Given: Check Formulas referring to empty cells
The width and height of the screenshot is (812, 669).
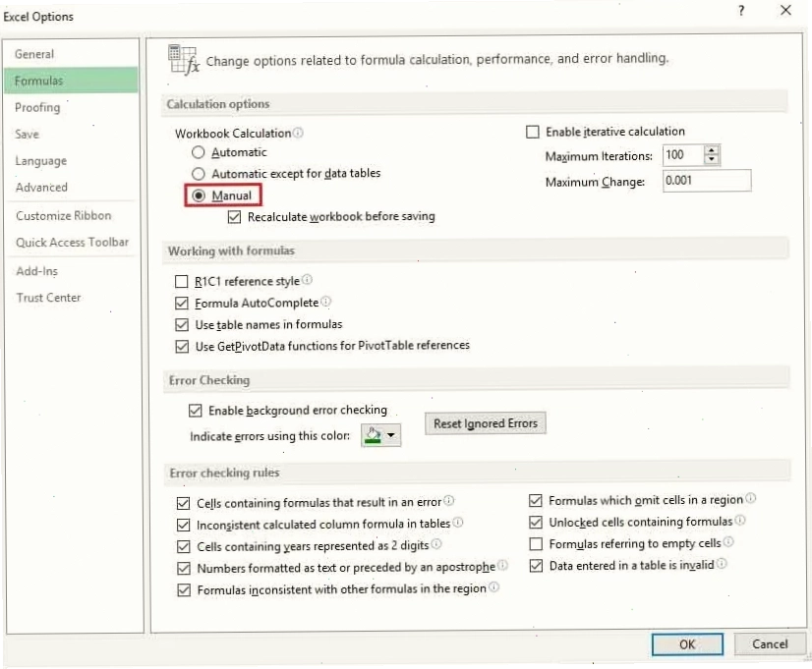Looking at the screenshot, I should point(536,544).
